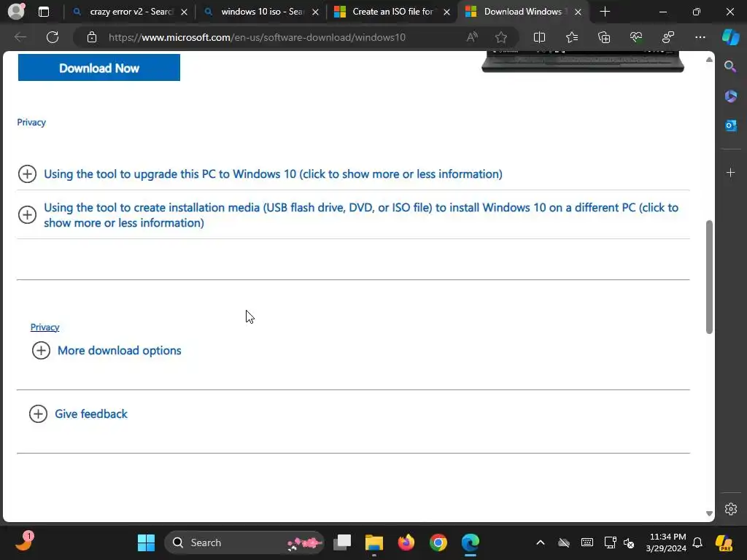Open Outlook in the sidebar

[x=730, y=125]
